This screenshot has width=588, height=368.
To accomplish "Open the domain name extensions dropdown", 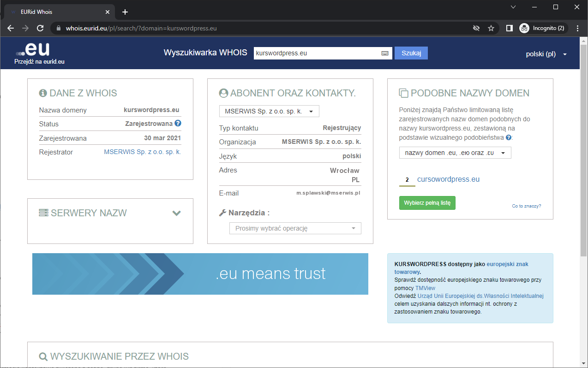I will click(455, 153).
